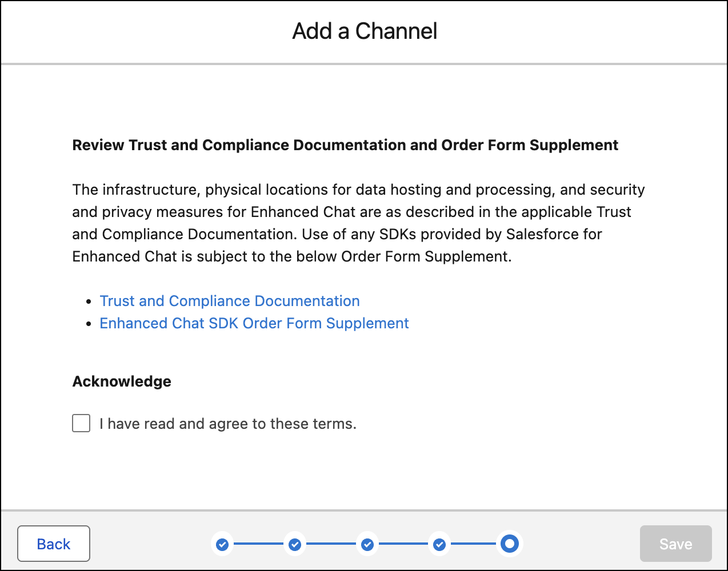Viewport: 728px width, 571px height.
Task: Click the 'Acknowledge' heading
Action: pyautogui.click(x=122, y=381)
